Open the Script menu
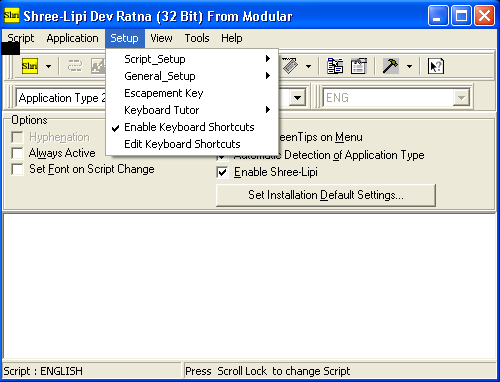This screenshot has height=382, width=500. [x=21, y=38]
